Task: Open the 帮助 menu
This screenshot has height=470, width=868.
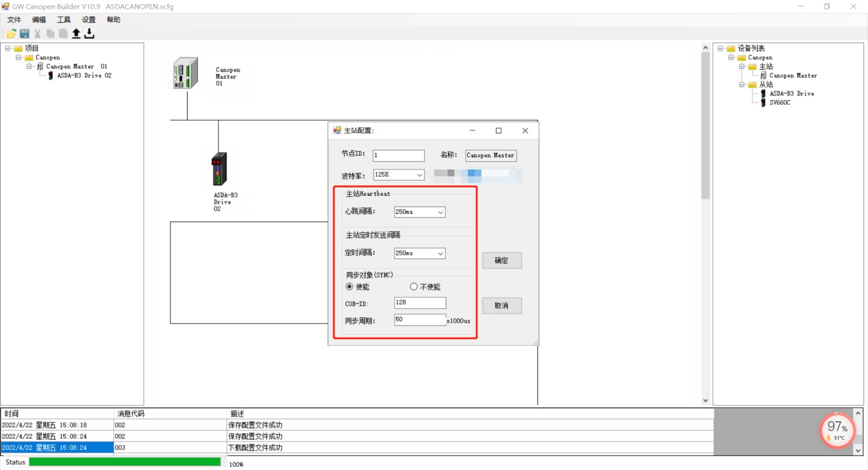Action: (x=114, y=20)
